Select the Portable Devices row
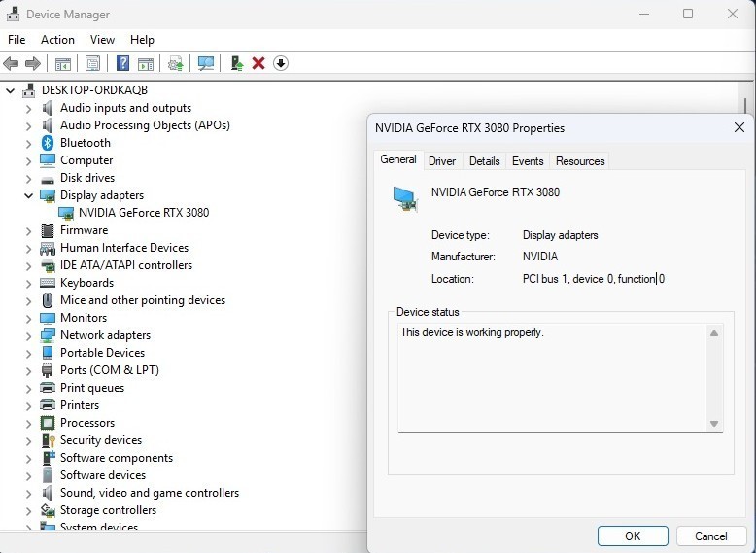This screenshot has width=756, height=553. 102,353
